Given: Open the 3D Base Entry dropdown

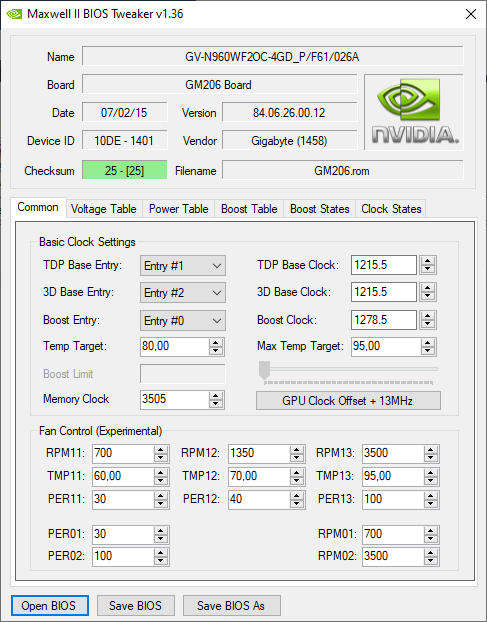Looking at the screenshot, I should click(x=183, y=293).
